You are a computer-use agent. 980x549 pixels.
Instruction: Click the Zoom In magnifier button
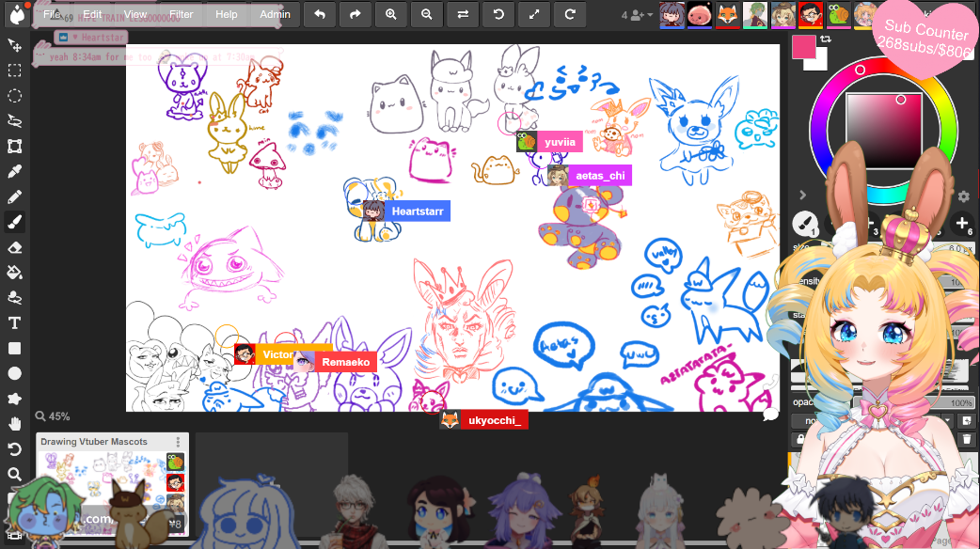(391, 14)
